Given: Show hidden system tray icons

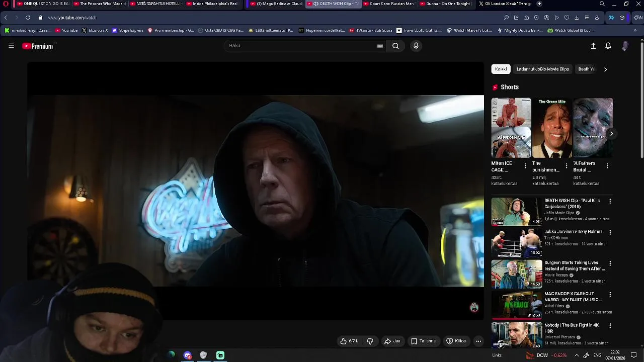Looking at the screenshot, I should 577,355.
